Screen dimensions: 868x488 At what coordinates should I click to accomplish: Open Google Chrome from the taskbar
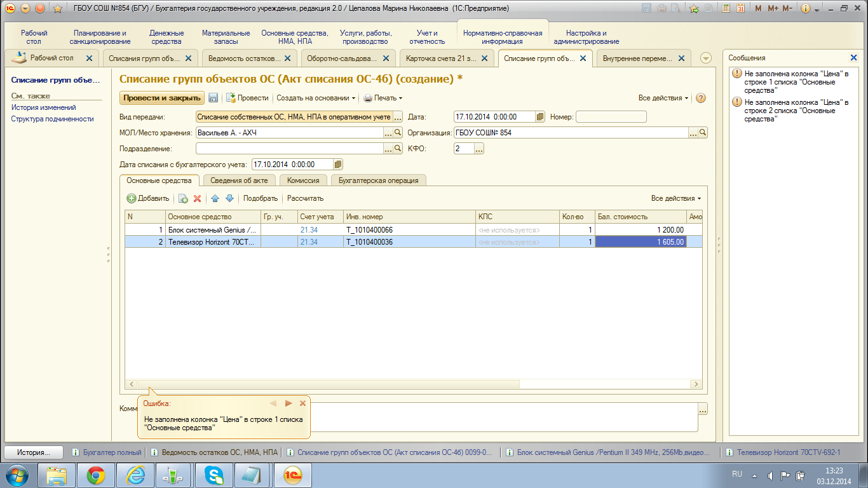tap(97, 475)
